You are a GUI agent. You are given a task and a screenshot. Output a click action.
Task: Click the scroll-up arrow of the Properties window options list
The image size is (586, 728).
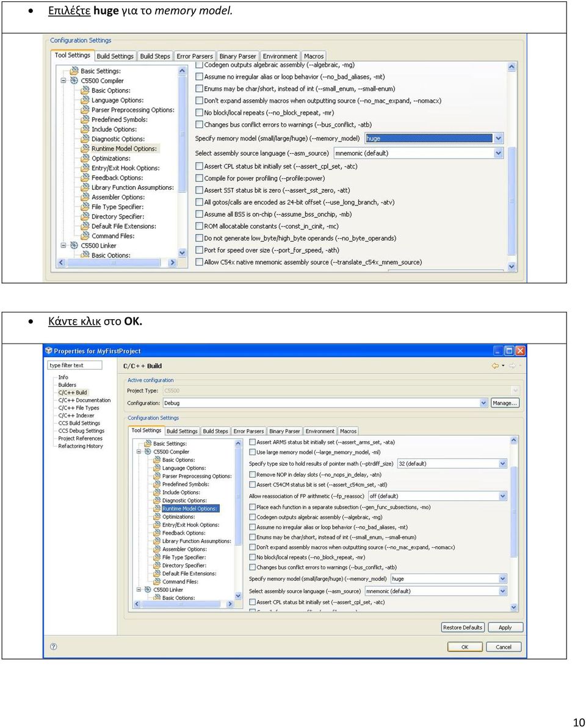513,440
